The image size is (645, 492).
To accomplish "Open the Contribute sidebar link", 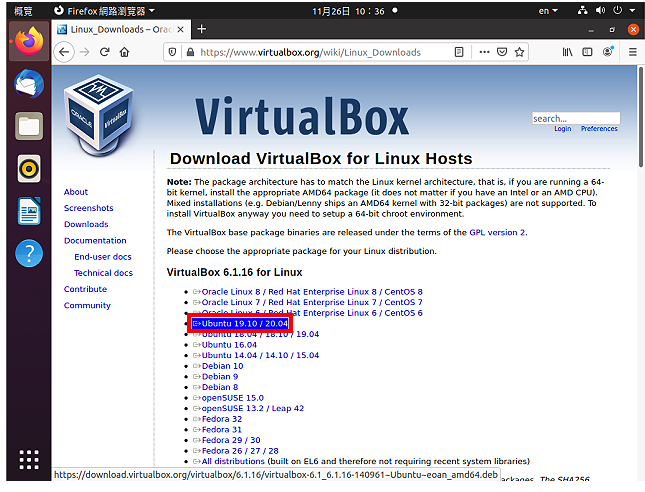I will (x=85, y=289).
